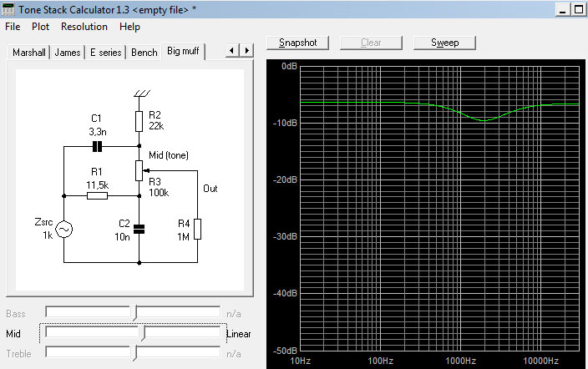Image resolution: width=588 pixels, height=369 pixels.
Task: Click the Mid (tone) label
Action: (x=169, y=155)
